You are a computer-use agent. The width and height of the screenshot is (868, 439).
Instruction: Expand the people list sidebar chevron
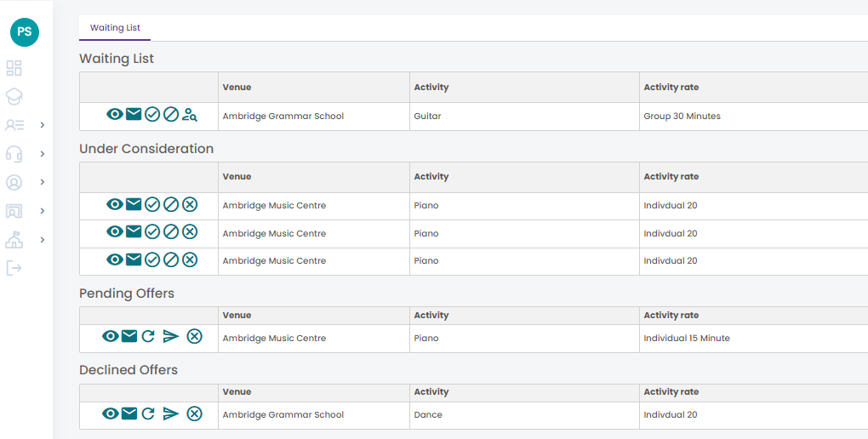click(42, 125)
